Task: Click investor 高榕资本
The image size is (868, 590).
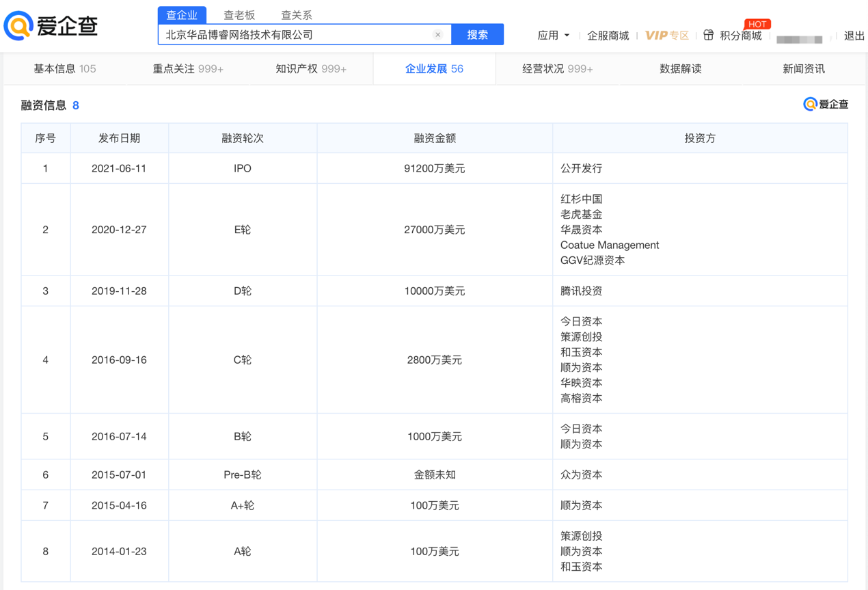Action: [582, 398]
